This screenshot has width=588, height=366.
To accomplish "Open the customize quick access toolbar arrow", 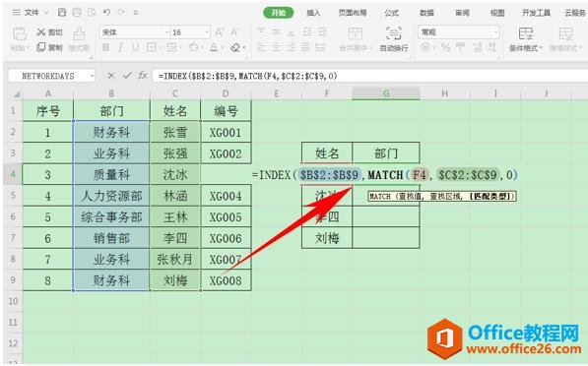I will 136,13.
